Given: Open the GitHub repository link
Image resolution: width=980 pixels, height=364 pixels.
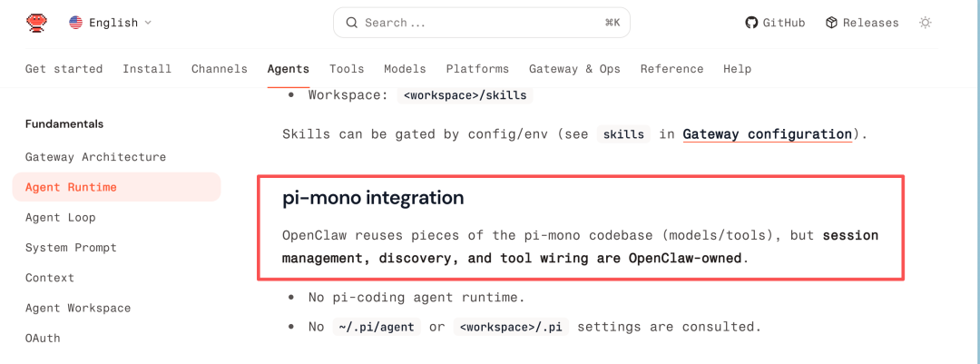Looking at the screenshot, I should 775,23.
